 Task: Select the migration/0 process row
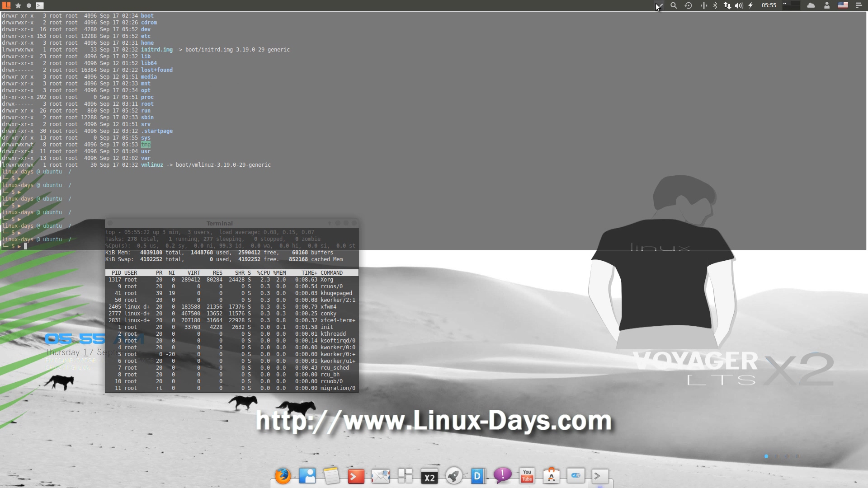232,388
